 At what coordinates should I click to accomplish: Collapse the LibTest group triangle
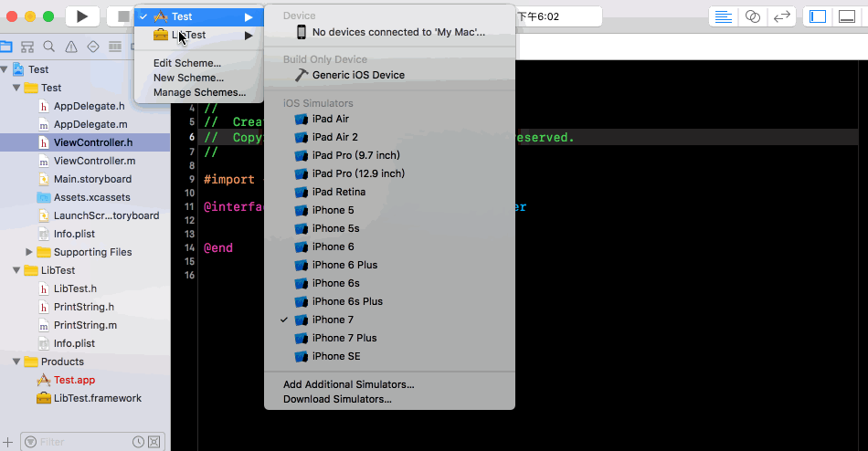pos(16,270)
